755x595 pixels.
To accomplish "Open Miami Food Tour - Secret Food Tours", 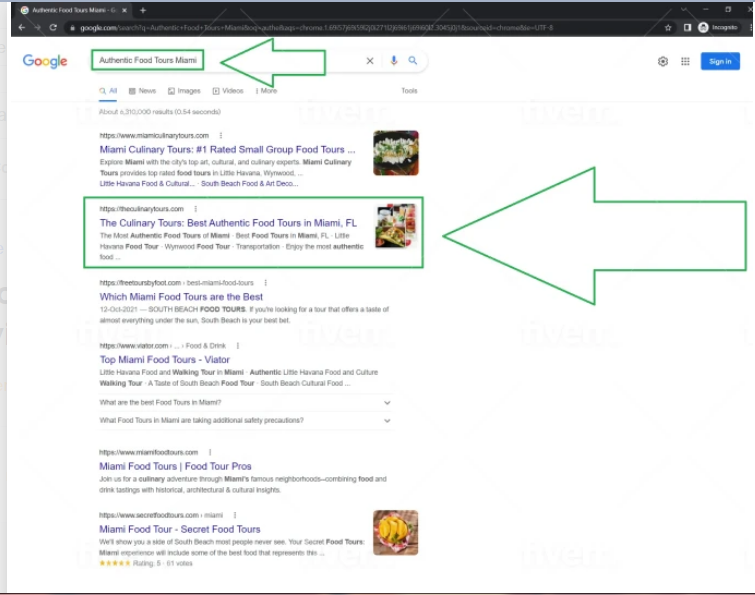I will click(180, 530).
